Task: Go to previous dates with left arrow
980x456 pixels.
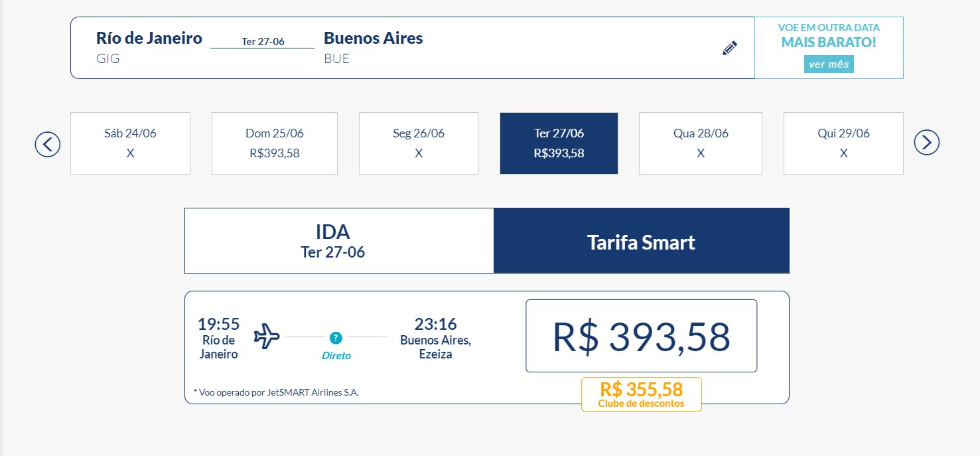Action: click(x=48, y=143)
